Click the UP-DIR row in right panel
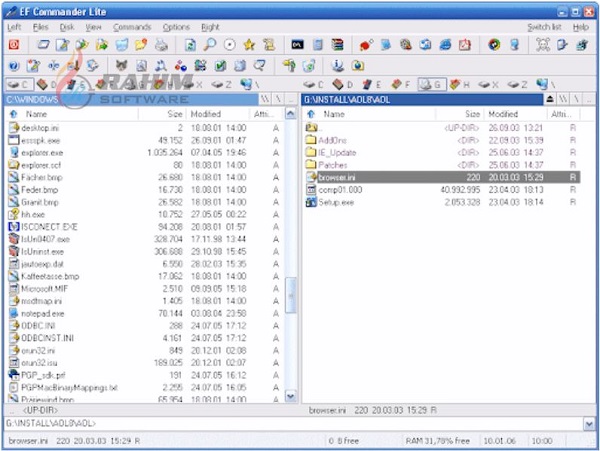 click(x=442, y=128)
